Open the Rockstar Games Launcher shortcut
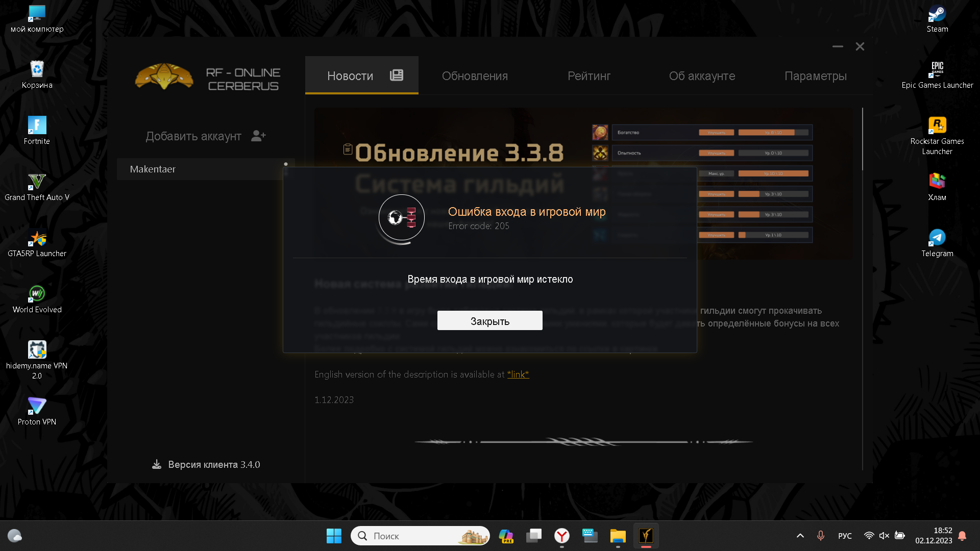Image resolution: width=980 pixels, height=551 pixels. pos(937,136)
